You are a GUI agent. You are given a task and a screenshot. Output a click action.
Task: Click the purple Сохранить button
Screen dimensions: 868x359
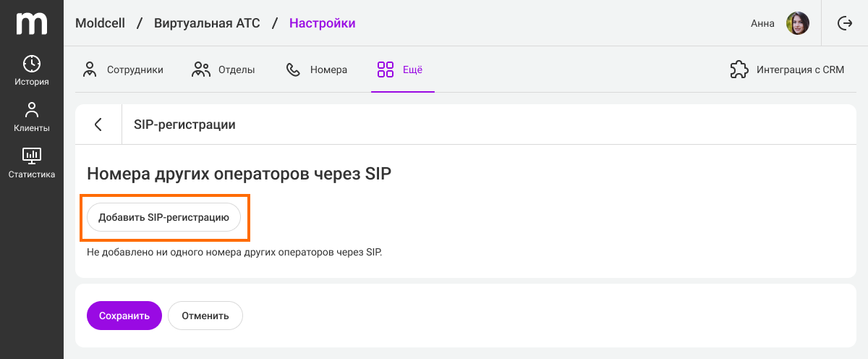pos(124,316)
